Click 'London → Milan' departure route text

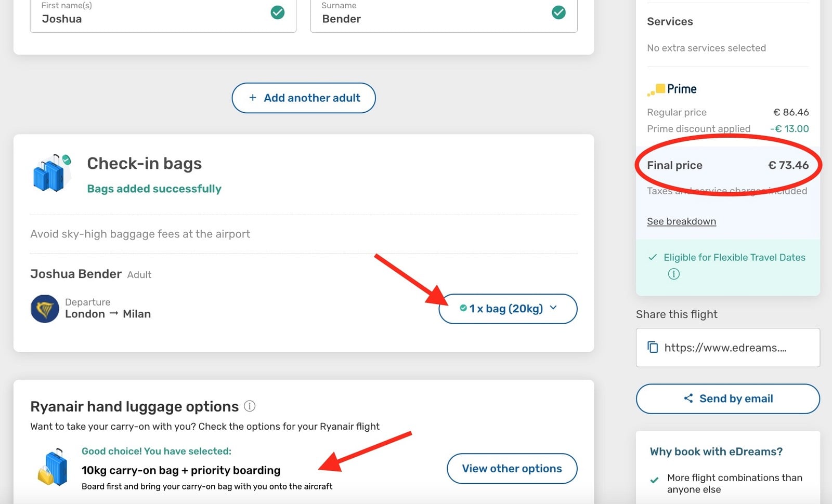tap(108, 314)
